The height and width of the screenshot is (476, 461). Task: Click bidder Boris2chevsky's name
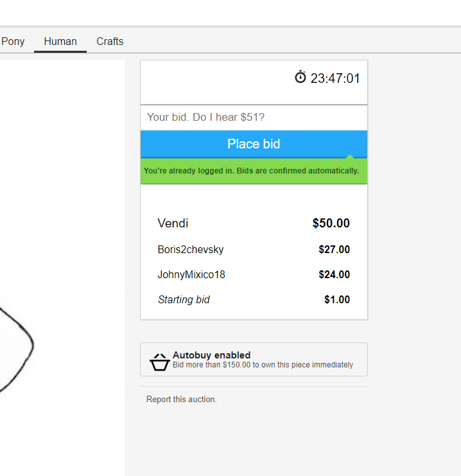(x=191, y=249)
